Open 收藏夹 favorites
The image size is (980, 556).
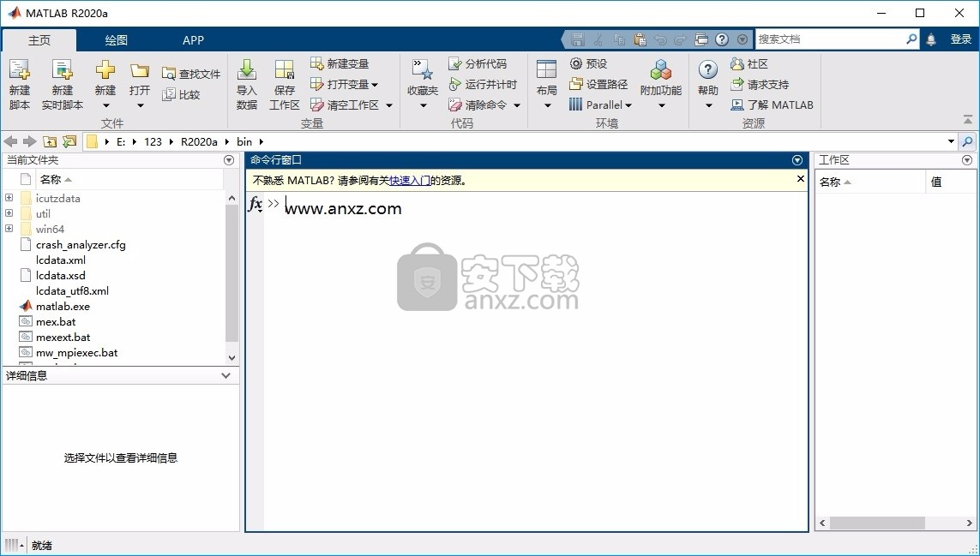(x=423, y=85)
